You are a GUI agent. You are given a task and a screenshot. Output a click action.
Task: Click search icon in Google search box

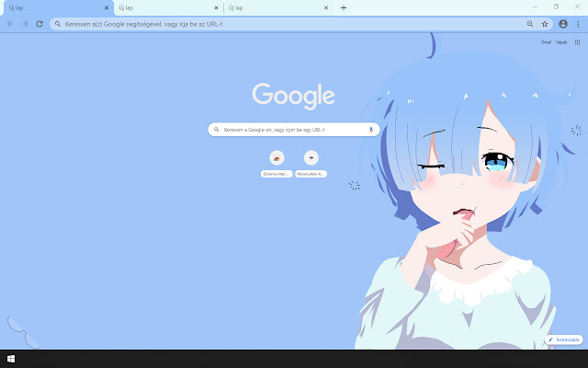click(217, 130)
